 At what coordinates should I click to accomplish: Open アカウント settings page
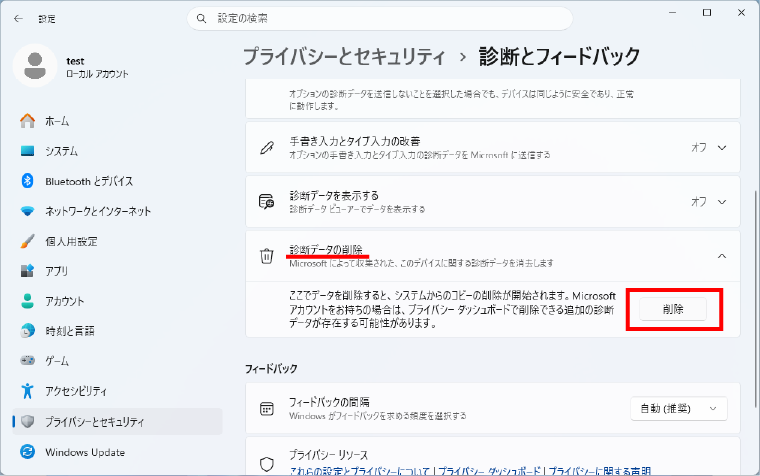pos(117,301)
